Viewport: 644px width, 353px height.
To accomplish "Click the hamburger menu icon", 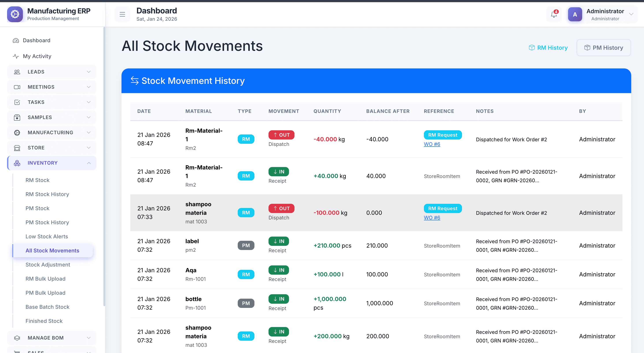I will click(122, 15).
